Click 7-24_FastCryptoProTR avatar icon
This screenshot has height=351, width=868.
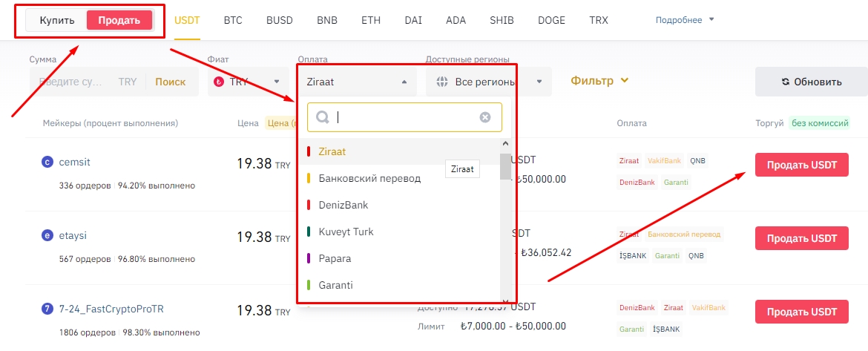point(47,307)
